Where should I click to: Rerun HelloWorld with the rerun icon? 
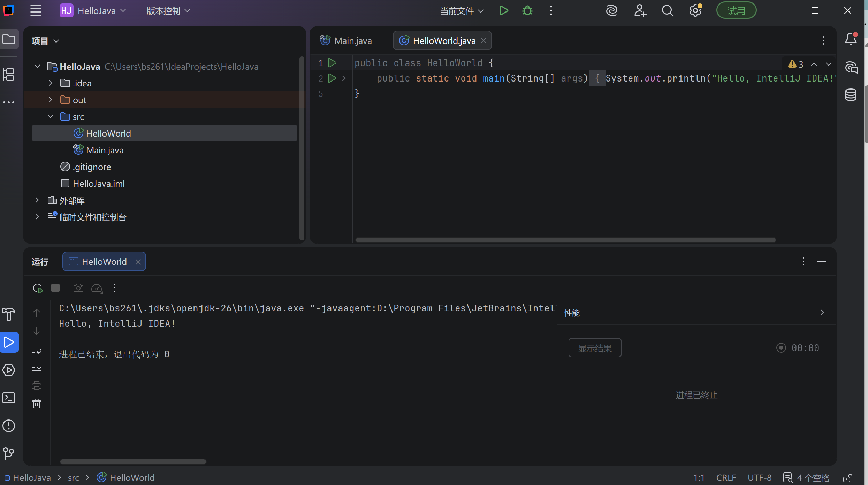37,288
